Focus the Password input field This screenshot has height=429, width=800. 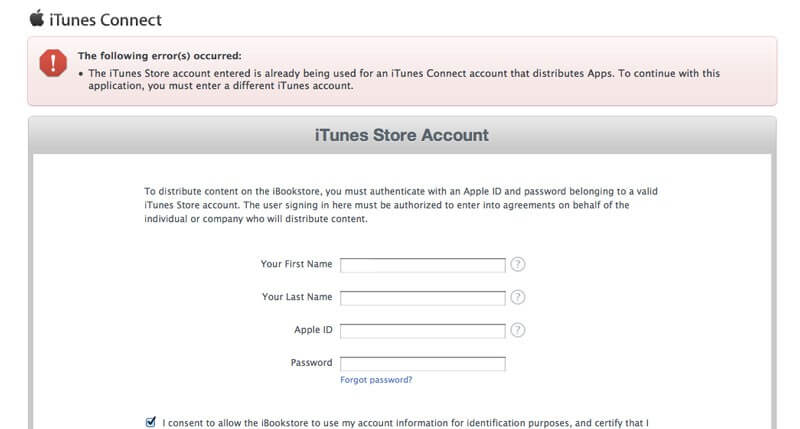click(422, 363)
